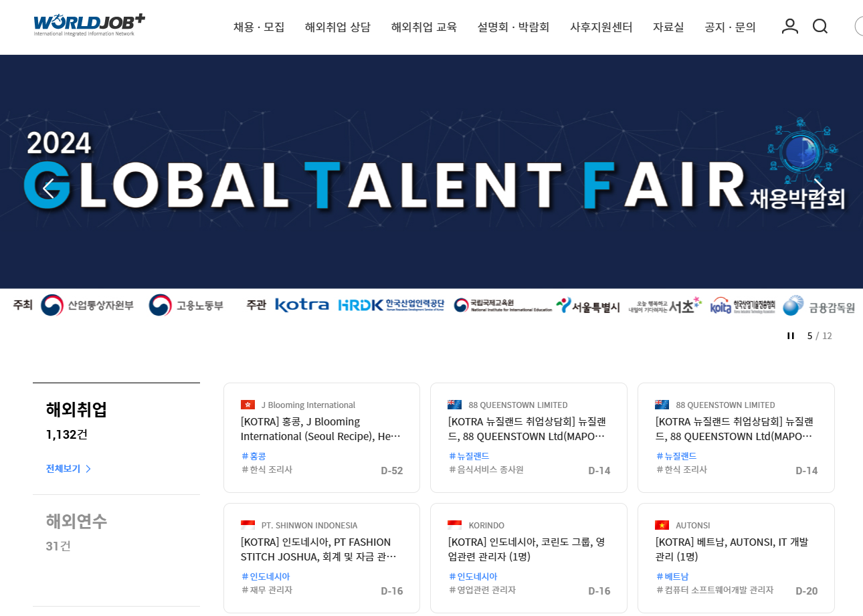This screenshot has width=863, height=616.
Task: Click the koita logo
Action: coord(743,306)
